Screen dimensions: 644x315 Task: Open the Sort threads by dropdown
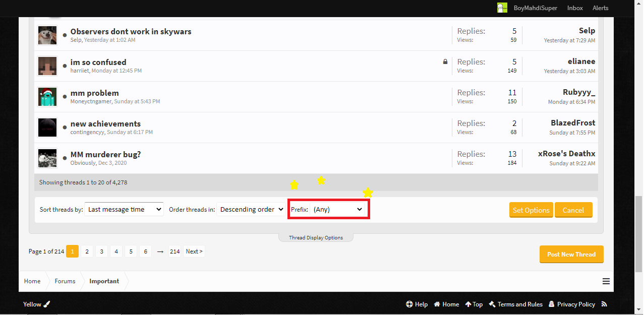(x=124, y=209)
